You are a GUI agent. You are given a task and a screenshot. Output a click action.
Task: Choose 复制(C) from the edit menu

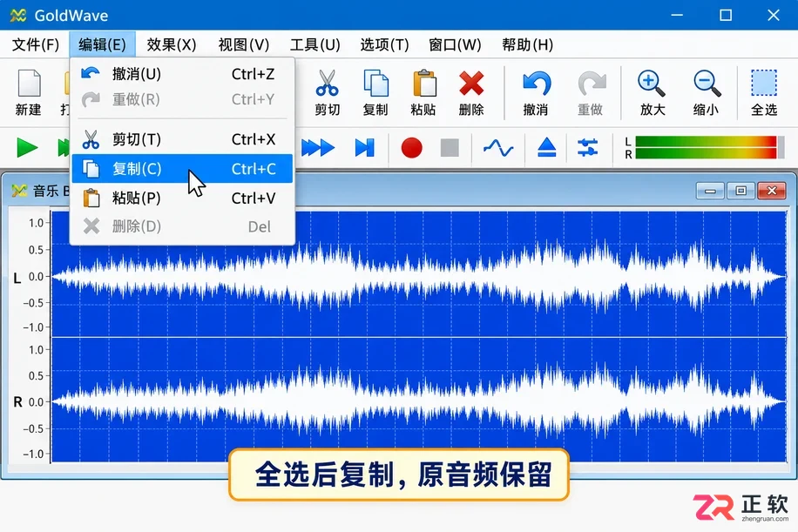pos(182,168)
